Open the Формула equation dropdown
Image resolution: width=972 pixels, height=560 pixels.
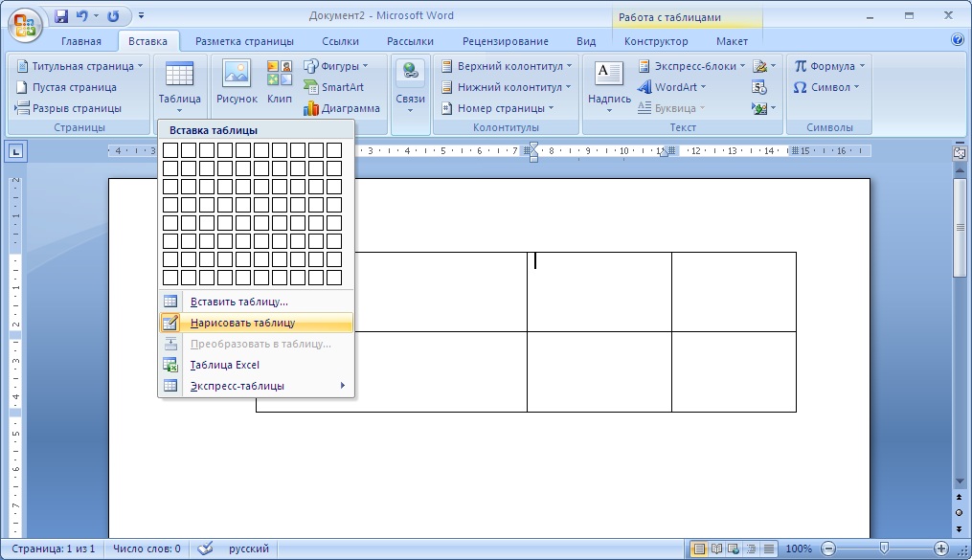[x=829, y=66]
